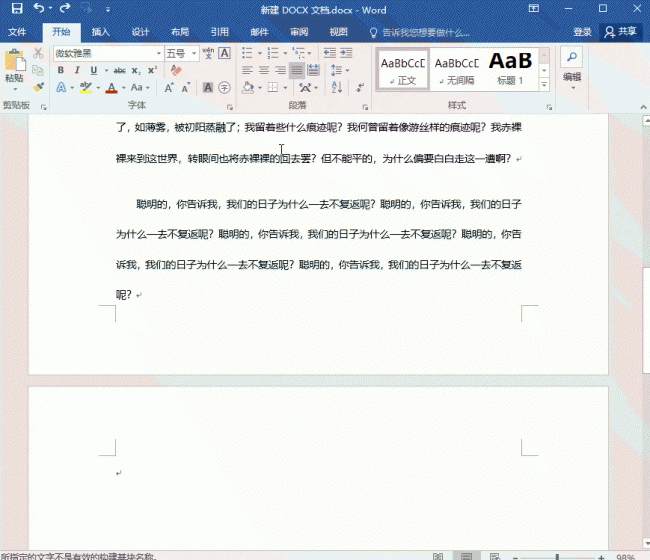
Task: Show or hide paragraph marks
Action: 360,87
